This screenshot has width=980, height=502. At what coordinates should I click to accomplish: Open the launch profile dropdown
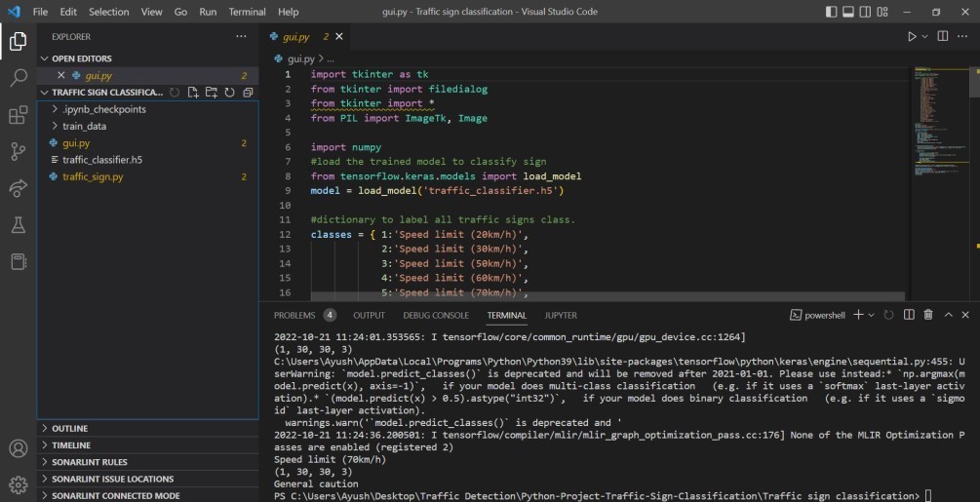[871, 315]
